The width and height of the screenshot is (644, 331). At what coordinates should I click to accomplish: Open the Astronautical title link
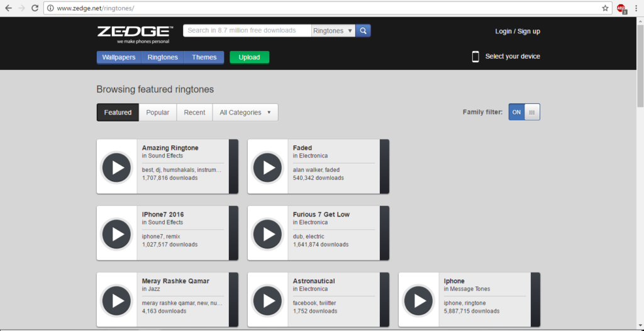pos(314,281)
